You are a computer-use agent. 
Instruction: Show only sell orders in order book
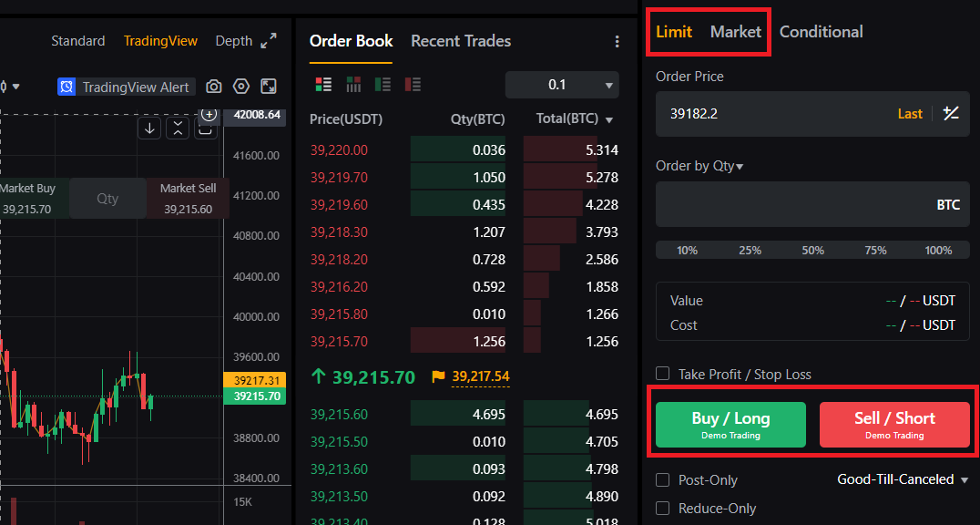point(413,85)
